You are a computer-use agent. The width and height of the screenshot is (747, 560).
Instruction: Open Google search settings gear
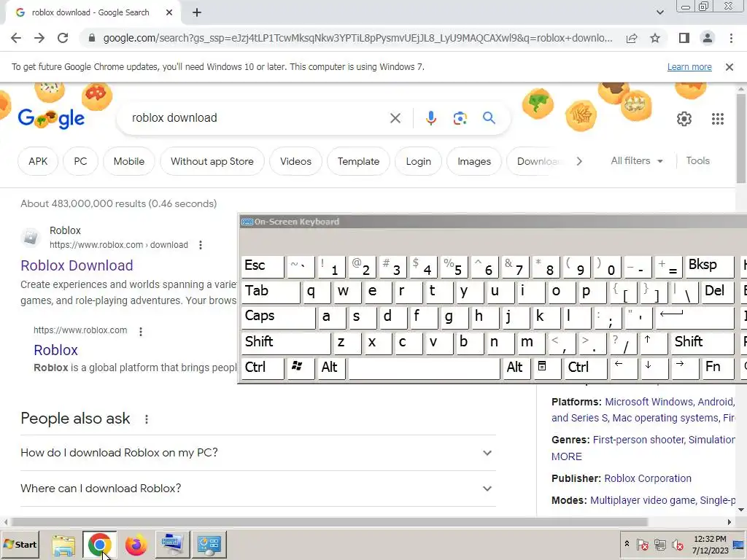pos(684,119)
